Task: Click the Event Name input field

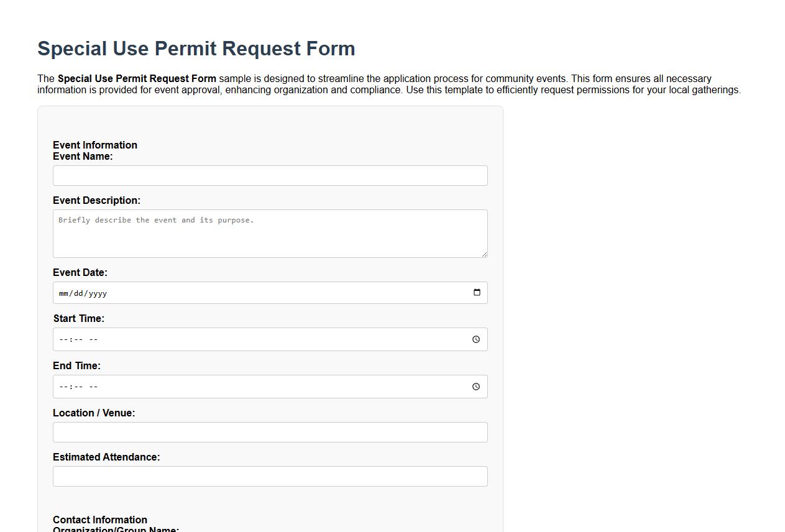Action: pyautogui.click(x=270, y=175)
